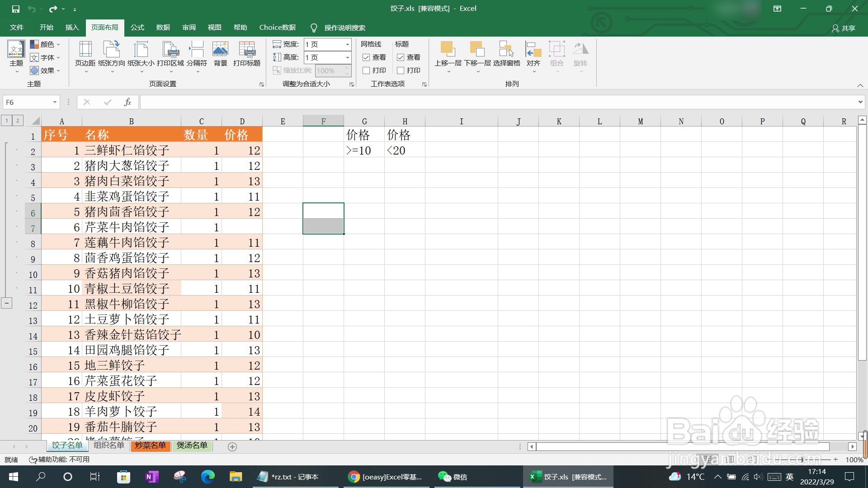Click 下移一层 send backward icon

(x=477, y=49)
